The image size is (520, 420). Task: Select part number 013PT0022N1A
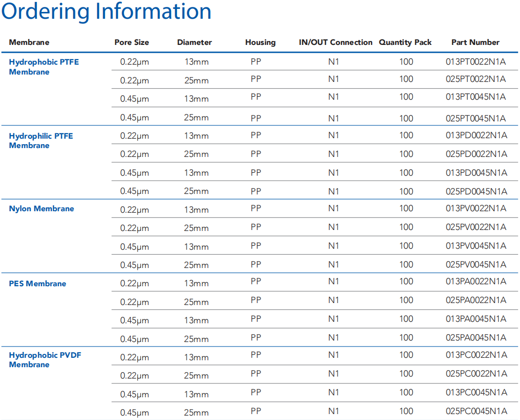point(476,62)
